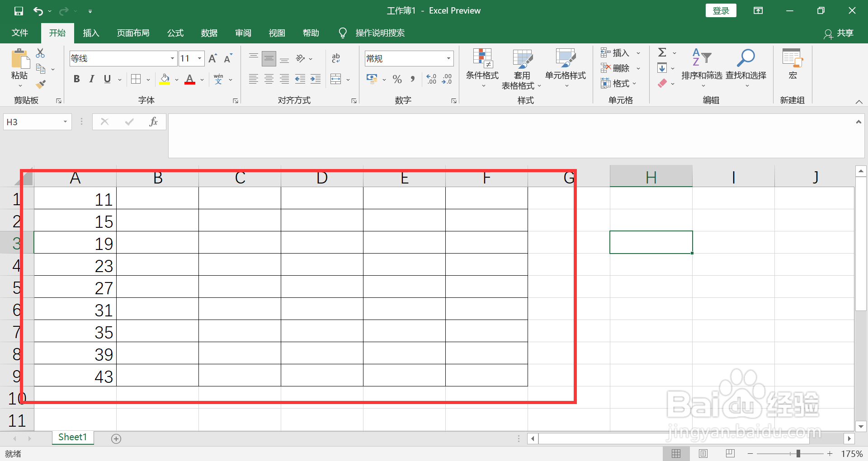Click the Format cells (格式) button

[618, 84]
